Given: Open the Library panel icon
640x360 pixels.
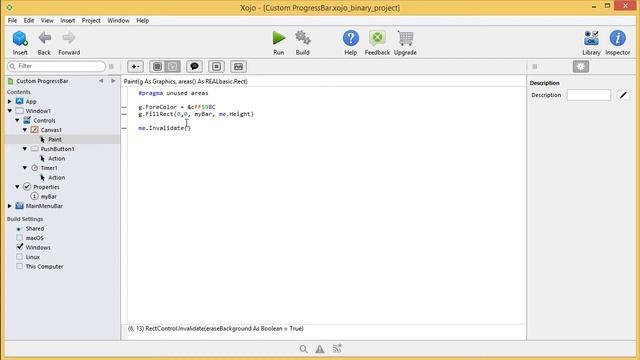Looking at the screenshot, I should 591,38.
